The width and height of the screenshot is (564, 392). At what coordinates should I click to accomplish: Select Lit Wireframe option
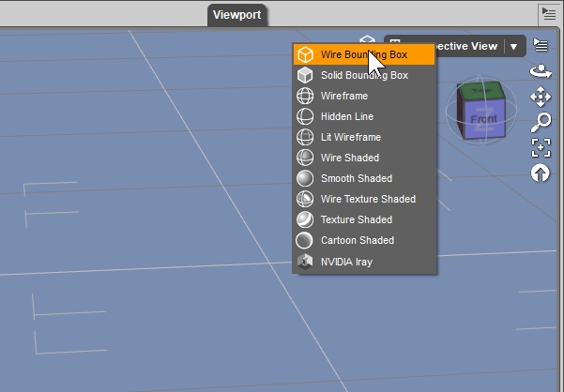364,137
